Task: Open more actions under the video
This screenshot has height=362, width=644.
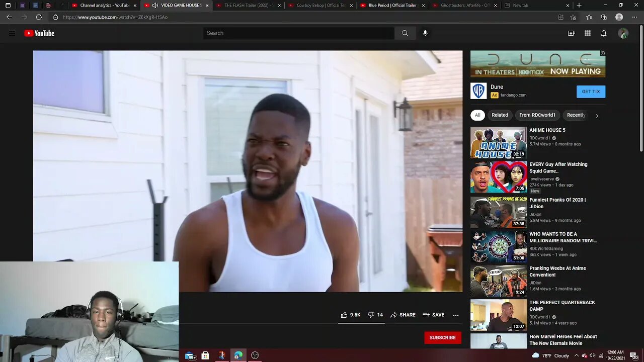Action: coord(456,315)
